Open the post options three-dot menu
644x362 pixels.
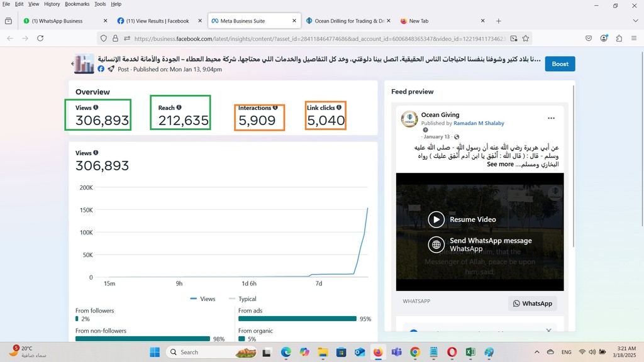tap(551, 118)
